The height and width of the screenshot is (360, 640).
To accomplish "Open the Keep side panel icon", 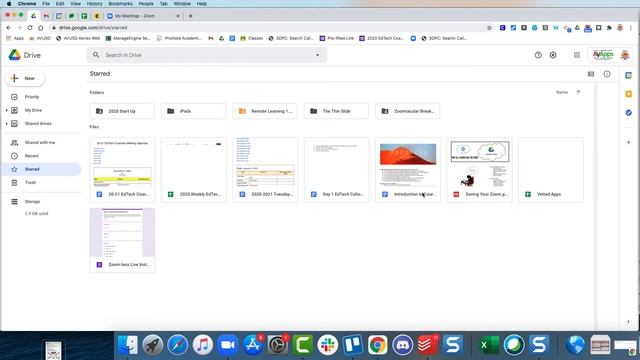I will coord(629,94).
